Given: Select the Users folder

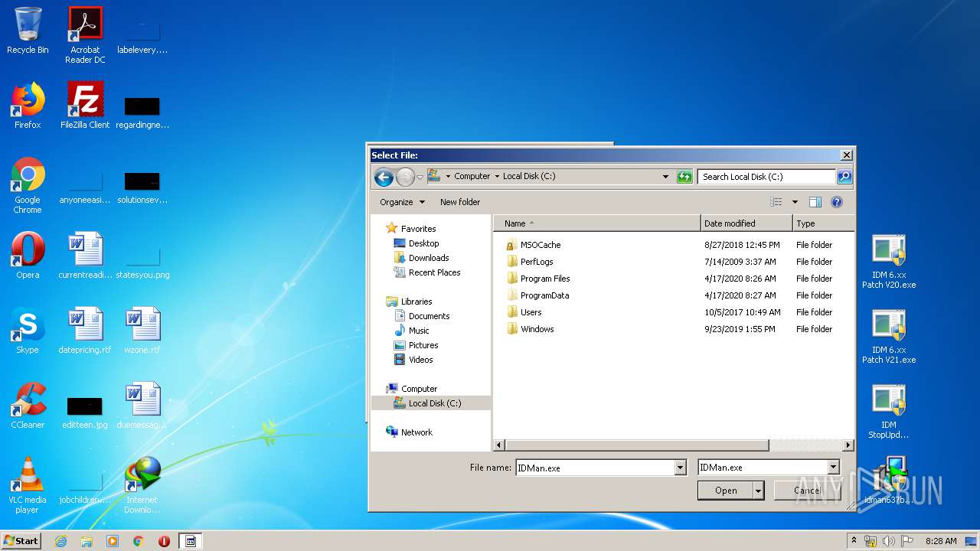Looking at the screenshot, I should click(x=531, y=312).
